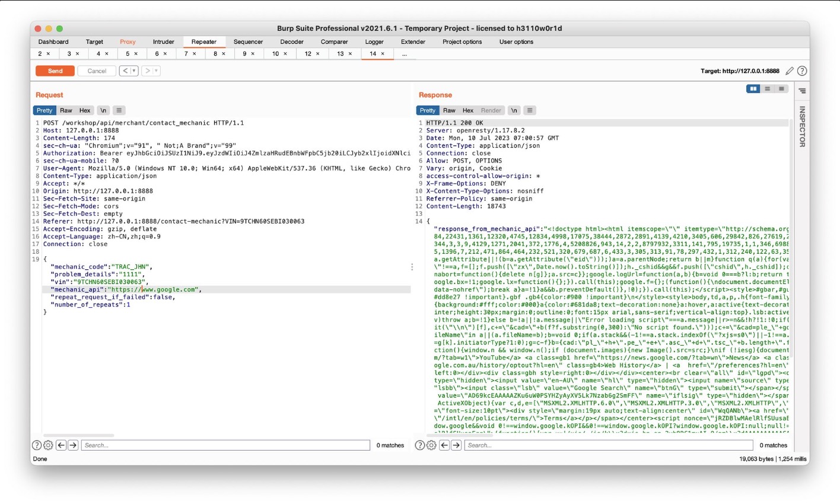Screen dimensions: 840x504
Task: Show more Repeater tabs with the ellipsis
Action: (x=405, y=54)
